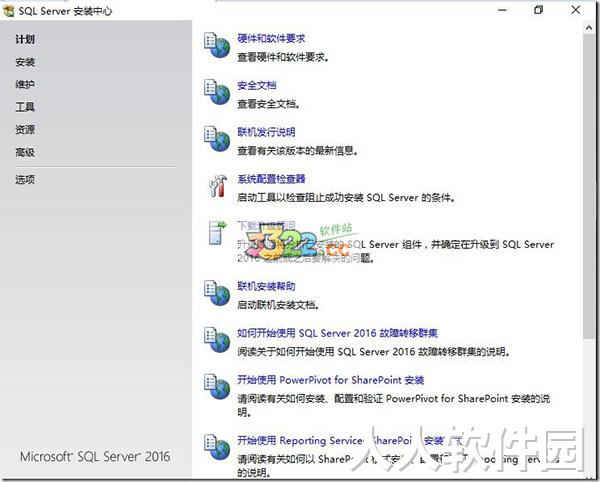The width and height of the screenshot is (600, 482).
Task: Click the scrollbar up arrow
Action: (589, 28)
